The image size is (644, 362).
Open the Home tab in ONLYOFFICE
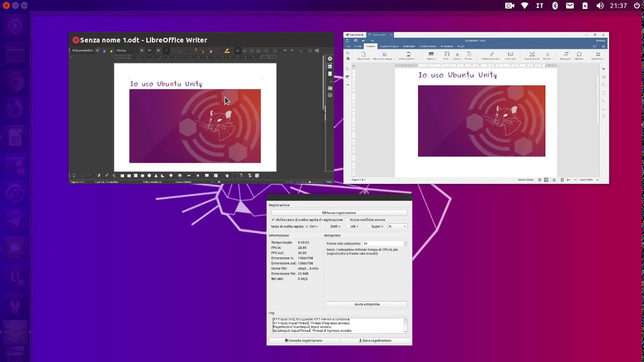[x=358, y=46]
